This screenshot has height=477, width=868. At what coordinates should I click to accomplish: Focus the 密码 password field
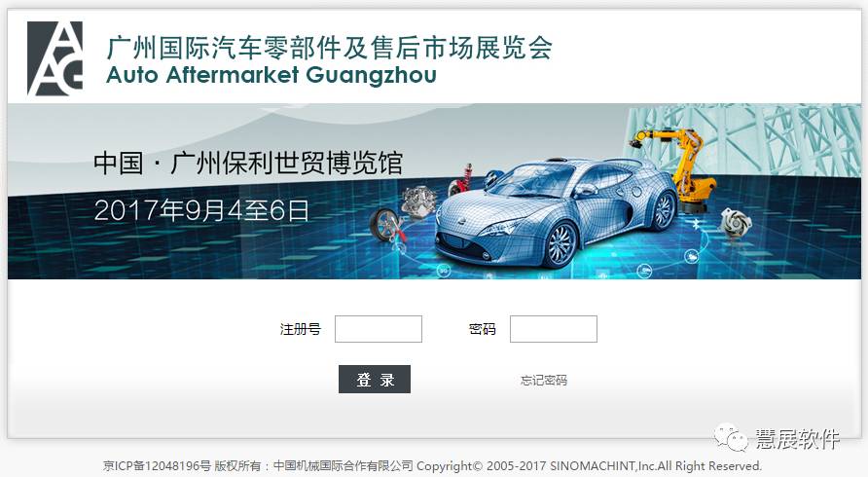click(554, 329)
